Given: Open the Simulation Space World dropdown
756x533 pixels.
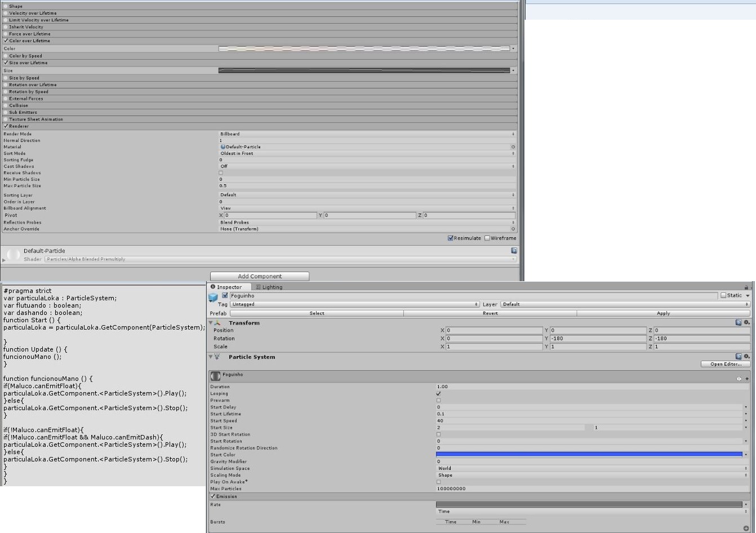Looking at the screenshot, I should point(593,468).
